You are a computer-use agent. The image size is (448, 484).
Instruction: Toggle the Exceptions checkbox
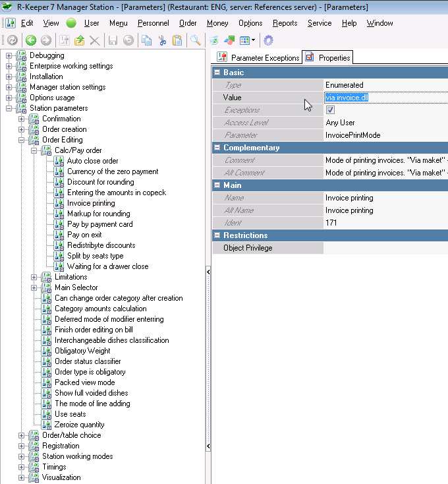pyautogui.click(x=330, y=110)
